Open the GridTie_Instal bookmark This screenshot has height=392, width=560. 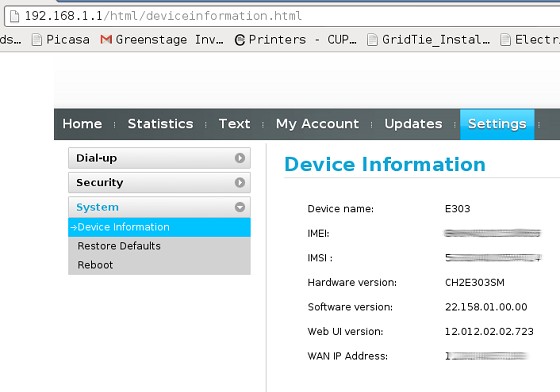tap(429, 40)
